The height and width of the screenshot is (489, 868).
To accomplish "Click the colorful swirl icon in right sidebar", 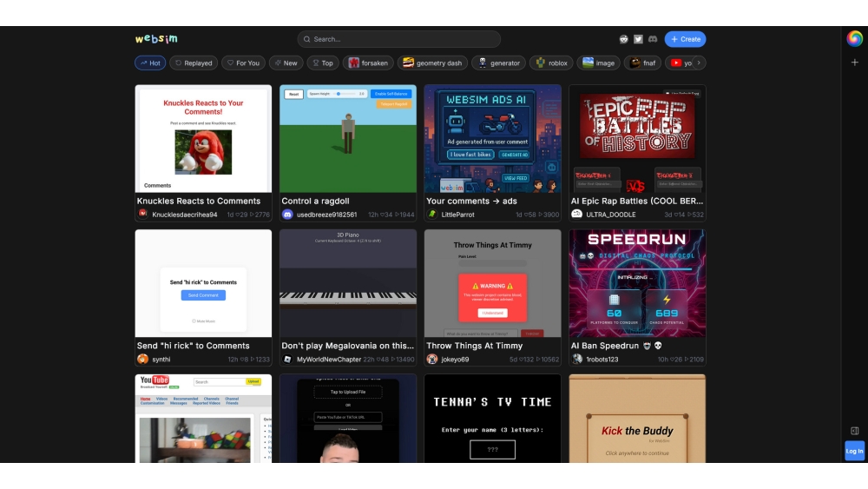I will pyautogui.click(x=854, y=38).
